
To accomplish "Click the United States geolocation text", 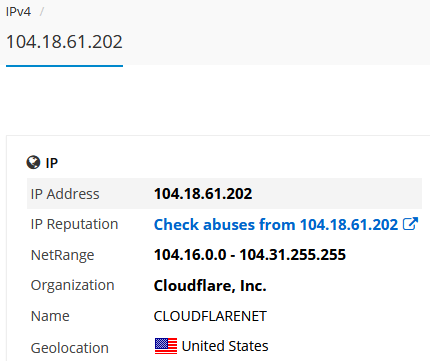I will 225,346.
